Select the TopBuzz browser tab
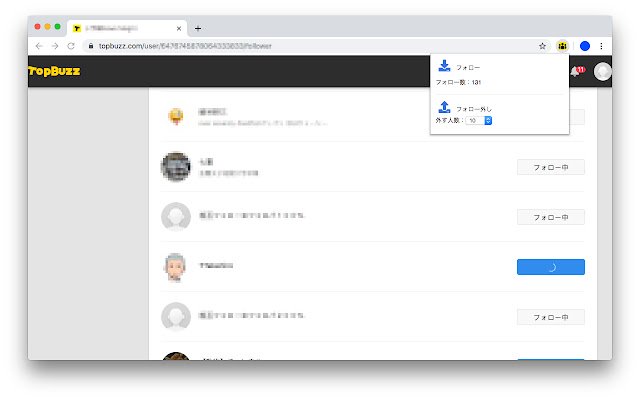 coord(127,28)
